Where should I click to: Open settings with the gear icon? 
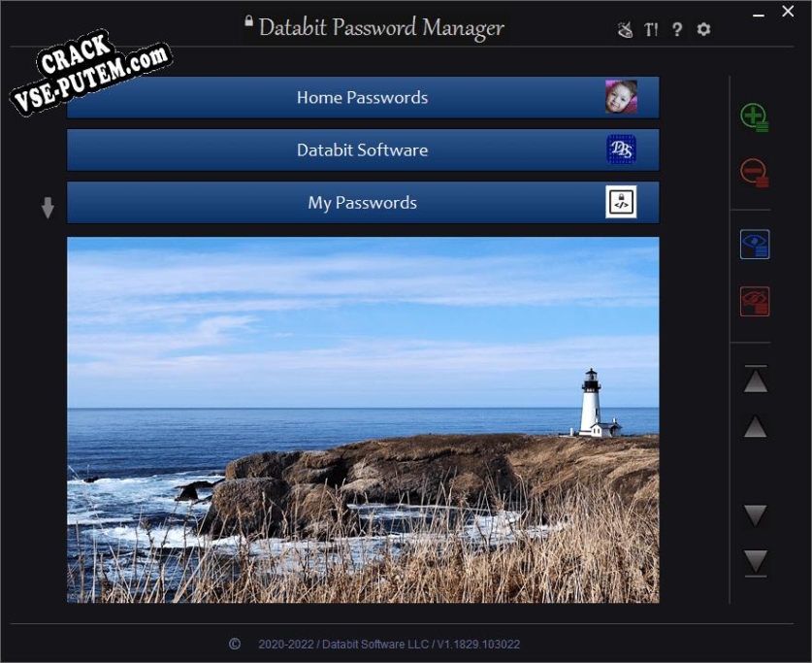coord(704,29)
